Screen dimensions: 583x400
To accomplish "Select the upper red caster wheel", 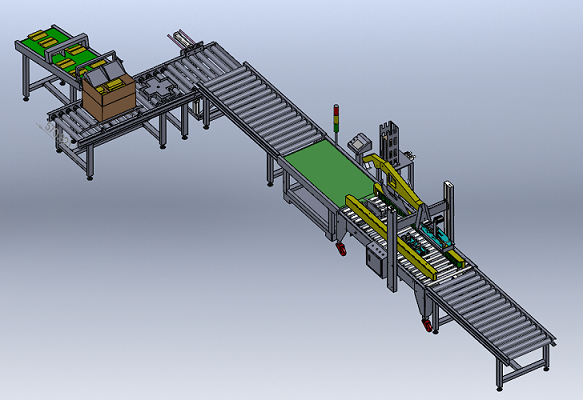I will [x=341, y=249].
